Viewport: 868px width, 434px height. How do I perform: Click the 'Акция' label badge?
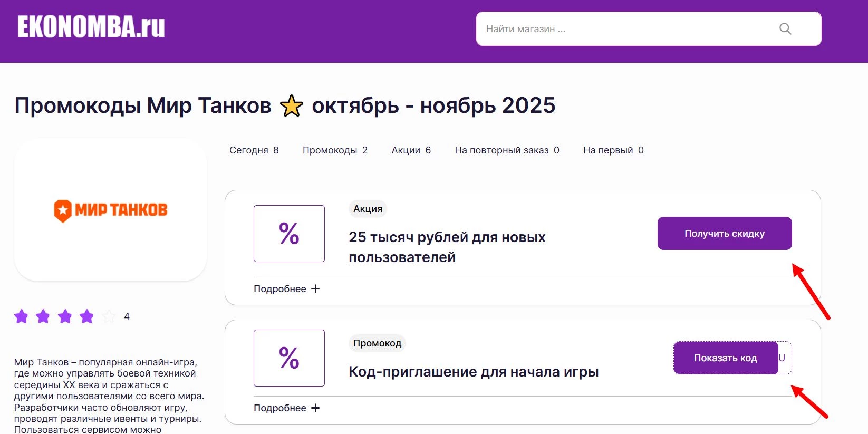click(x=368, y=209)
